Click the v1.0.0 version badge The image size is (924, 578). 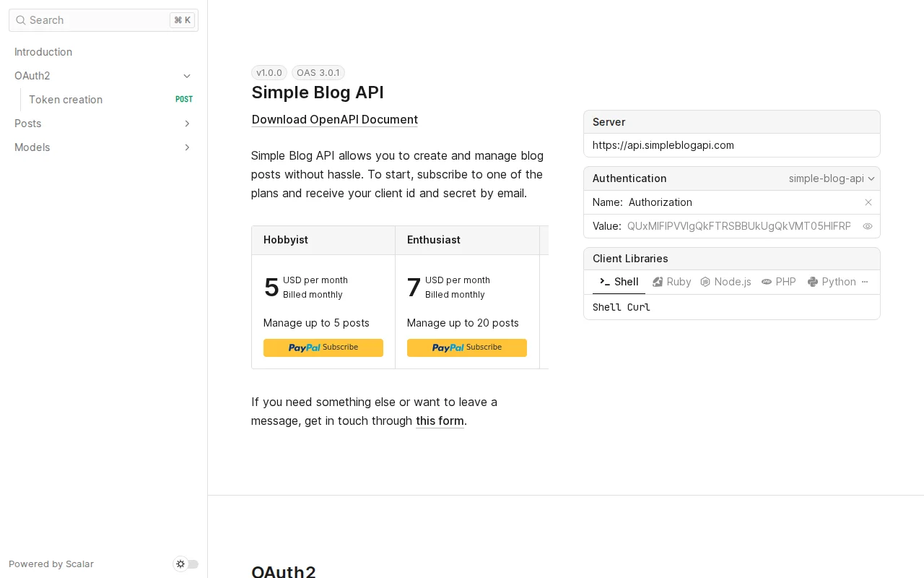269,73
